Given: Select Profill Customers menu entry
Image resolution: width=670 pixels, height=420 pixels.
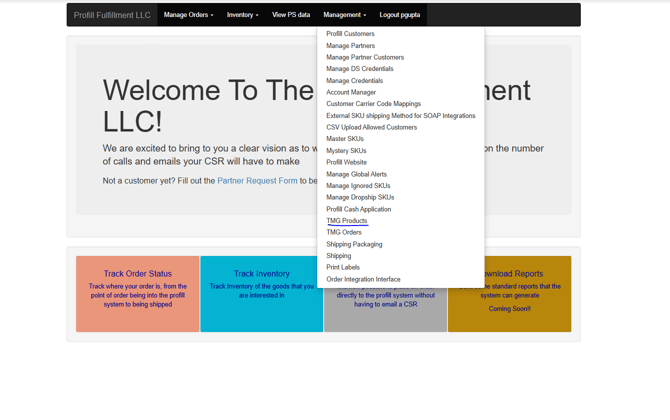Looking at the screenshot, I should pyautogui.click(x=350, y=34).
